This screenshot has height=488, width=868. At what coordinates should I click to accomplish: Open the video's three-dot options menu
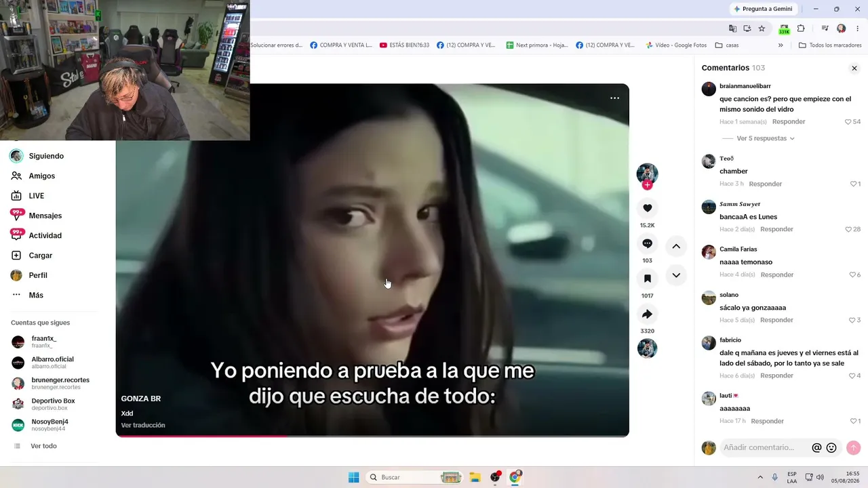click(x=614, y=98)
